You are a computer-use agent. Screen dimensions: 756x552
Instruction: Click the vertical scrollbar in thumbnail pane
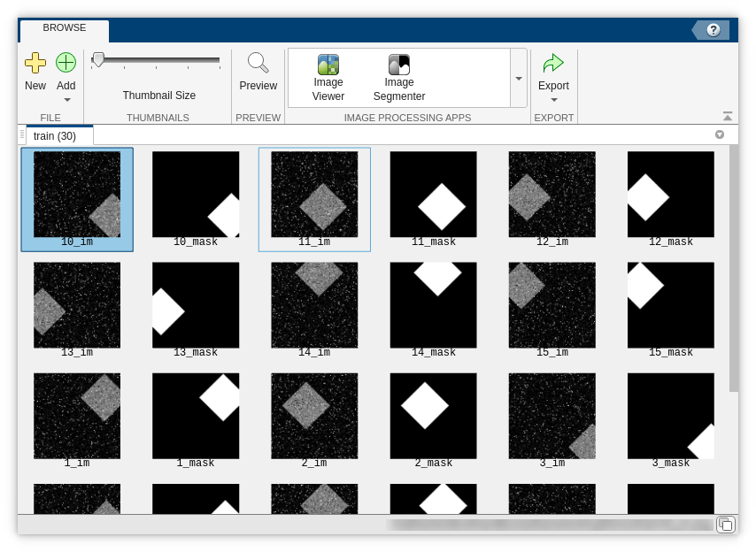click(733, 265)
